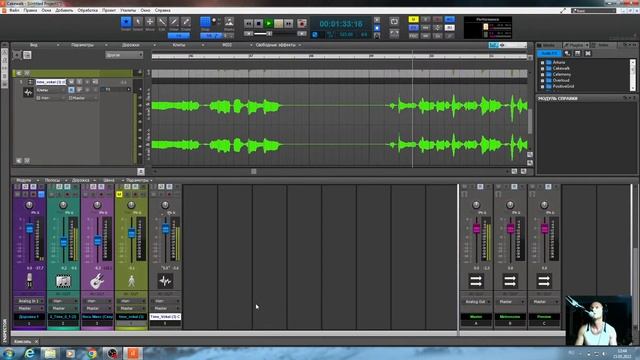The image size is (640, 360).
Task: Select the Time_Vokal (3) C strip name
Action: coord(165,316)
